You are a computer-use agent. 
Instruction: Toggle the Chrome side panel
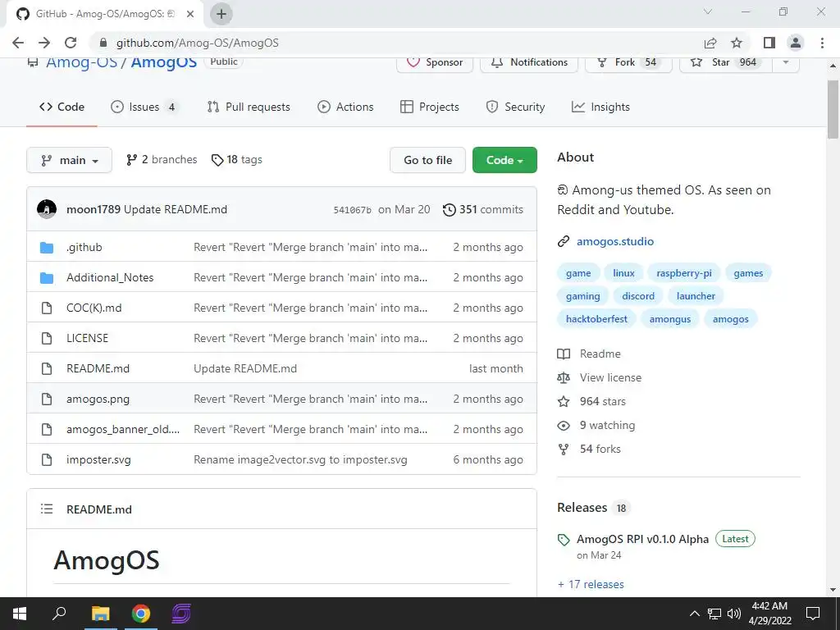(x=769, y=43)
